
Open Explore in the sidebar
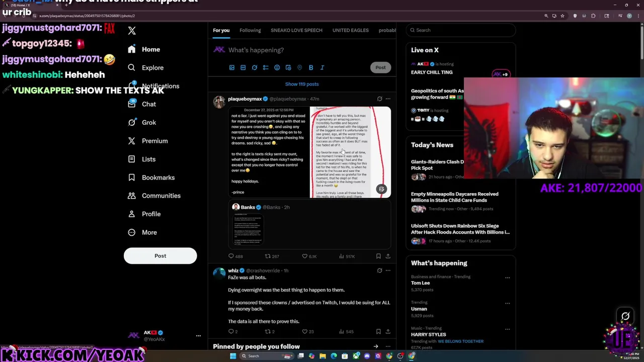[145, 67]
